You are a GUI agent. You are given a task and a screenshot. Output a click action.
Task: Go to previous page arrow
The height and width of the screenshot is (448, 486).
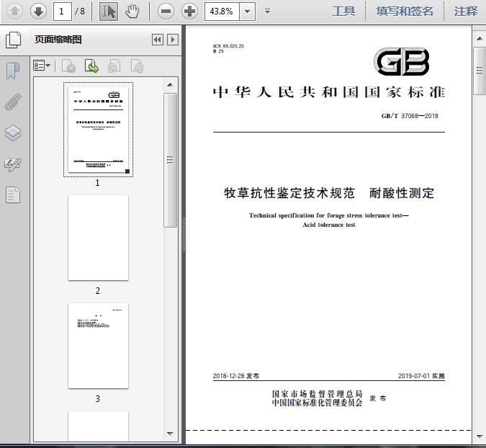coord(14,12)
